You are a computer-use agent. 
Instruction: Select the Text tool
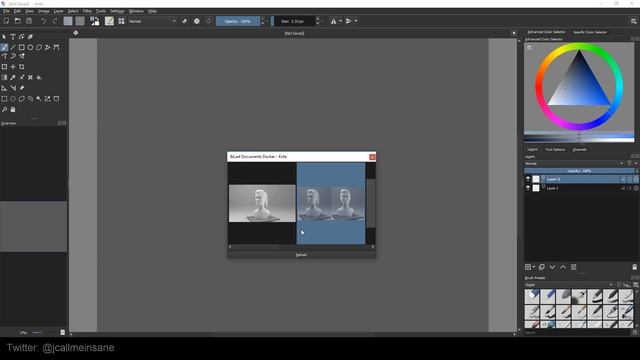13,37
